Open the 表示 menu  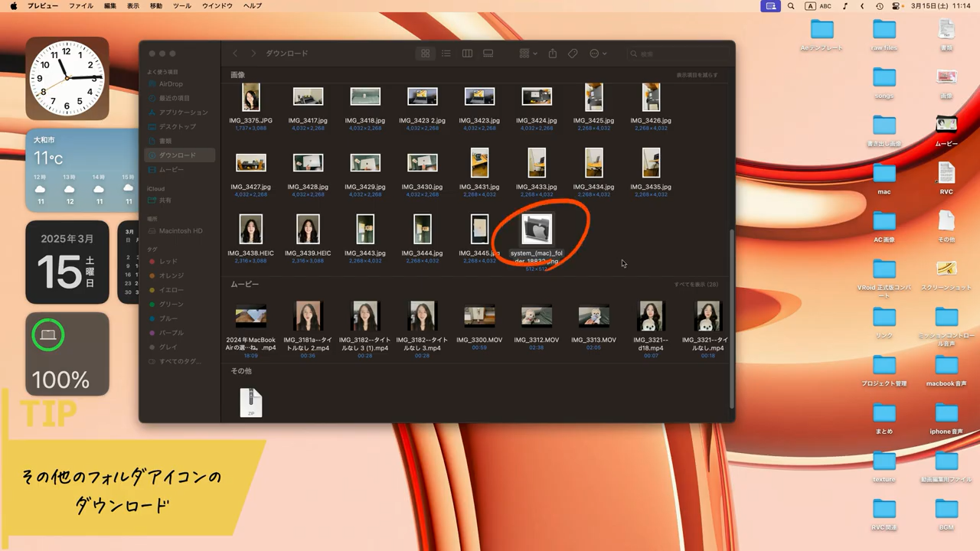[x=133, y=6]
